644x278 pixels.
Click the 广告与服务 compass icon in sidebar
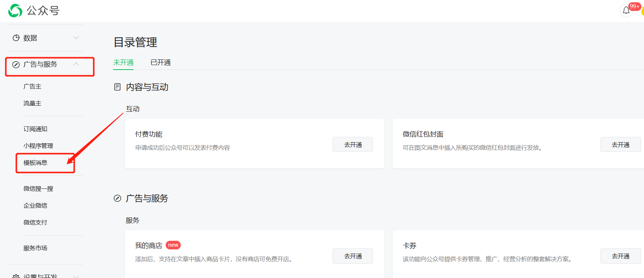16,65
